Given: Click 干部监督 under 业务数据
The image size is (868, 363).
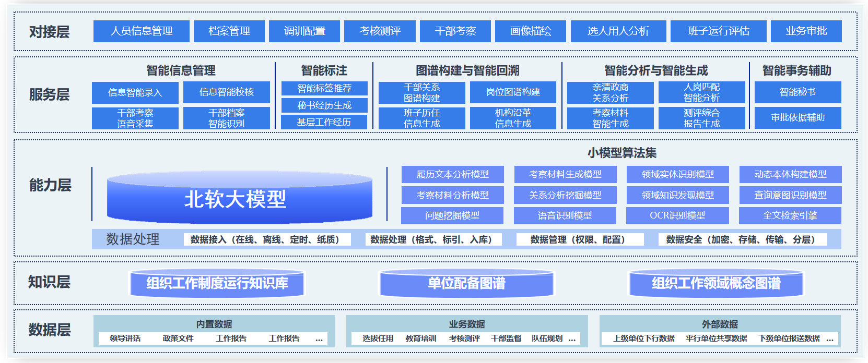Looking at the screenshot, I should point(506,338).
